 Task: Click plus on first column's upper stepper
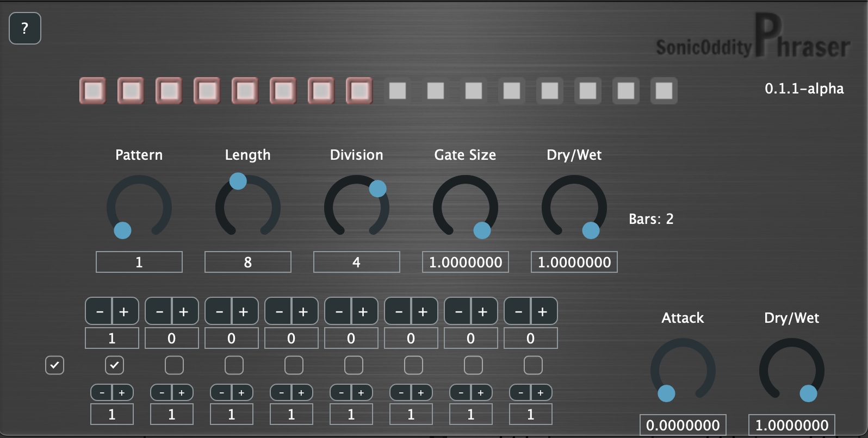pyautogui.click(x=125, y=311)
